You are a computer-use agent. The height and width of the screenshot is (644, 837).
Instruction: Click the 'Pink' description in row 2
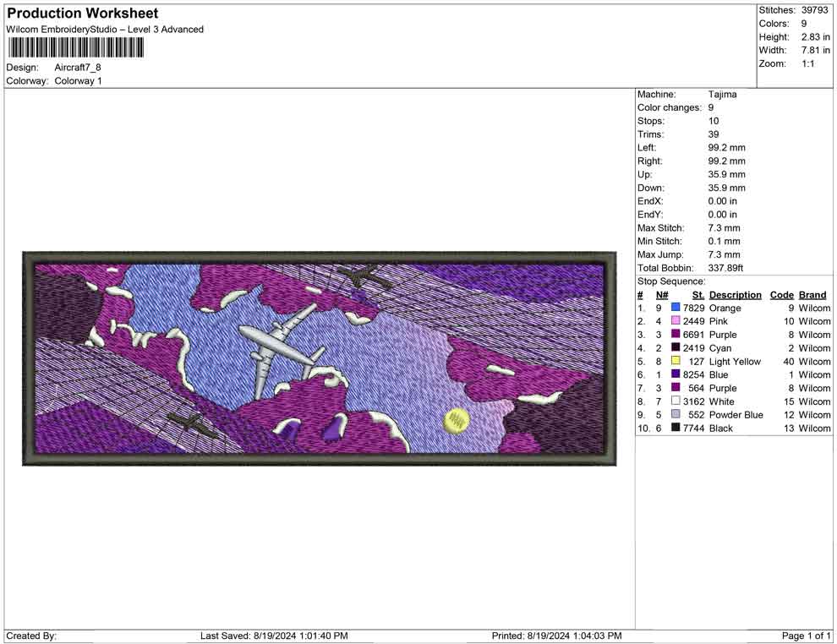pyautogui.click(x=719, y=321)
